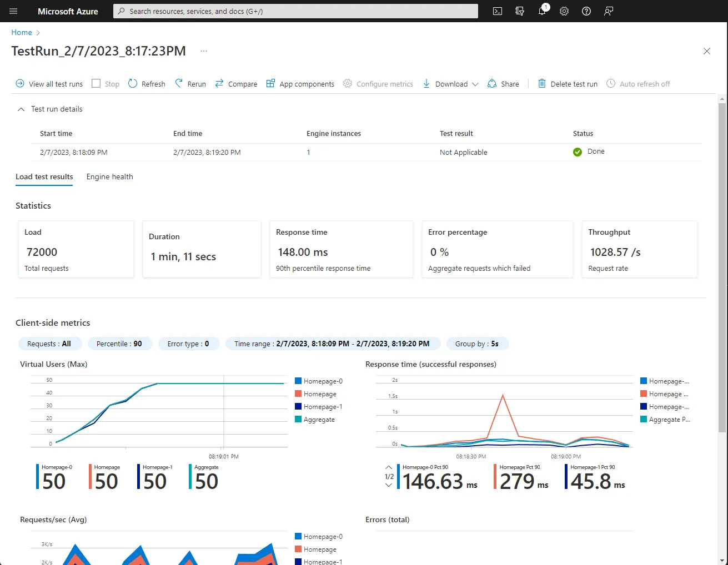Click the Duration 1 min, 11 secs card
Viewport: 728px width, 565px height.
point(202,249)
